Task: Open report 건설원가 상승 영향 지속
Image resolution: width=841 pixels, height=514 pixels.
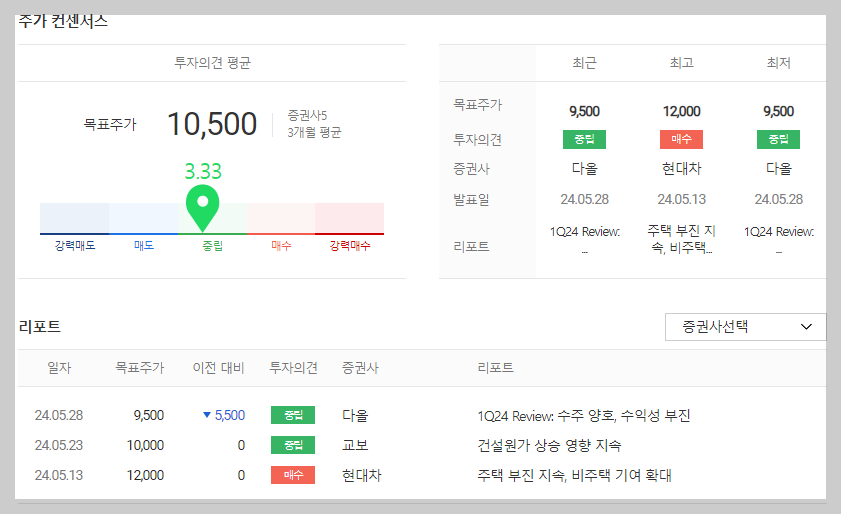Action: (x=549, y=445)
